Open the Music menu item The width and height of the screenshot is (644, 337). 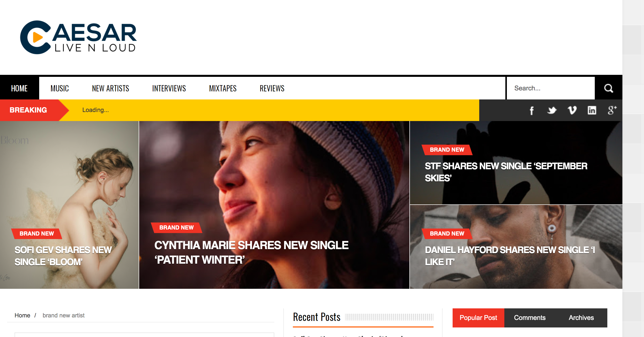(60, 88)
